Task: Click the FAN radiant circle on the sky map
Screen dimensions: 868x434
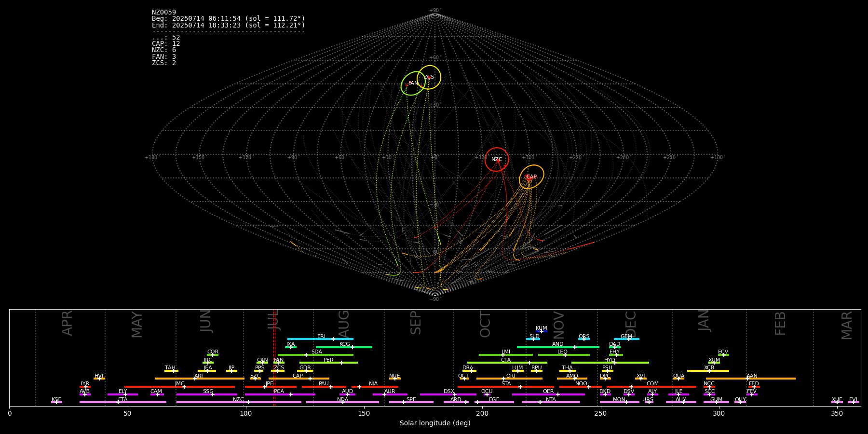Action: click(x=413, y=83)
